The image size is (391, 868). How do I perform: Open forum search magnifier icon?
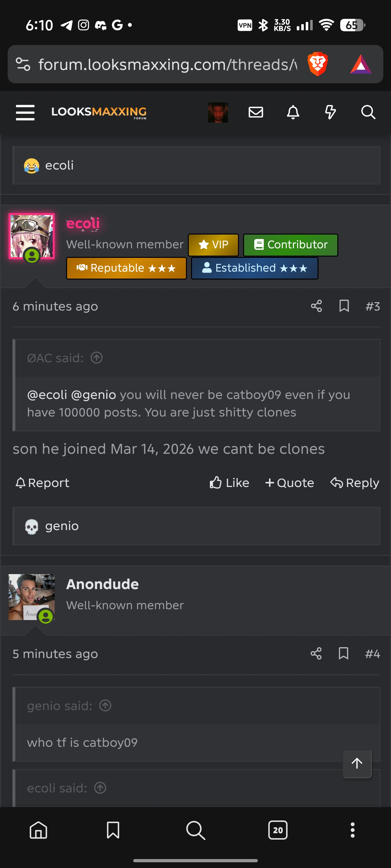[368, 112]
